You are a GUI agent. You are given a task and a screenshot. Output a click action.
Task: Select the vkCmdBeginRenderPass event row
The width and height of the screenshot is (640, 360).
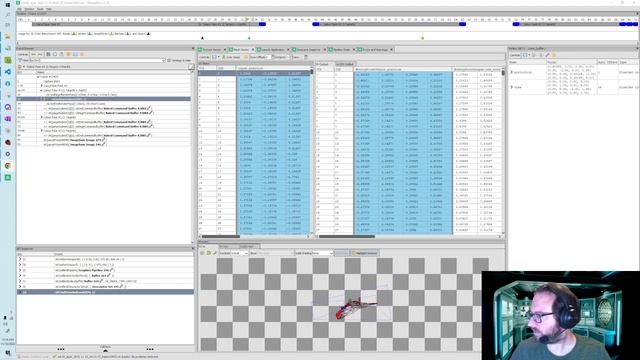click(x=104, y=95)
